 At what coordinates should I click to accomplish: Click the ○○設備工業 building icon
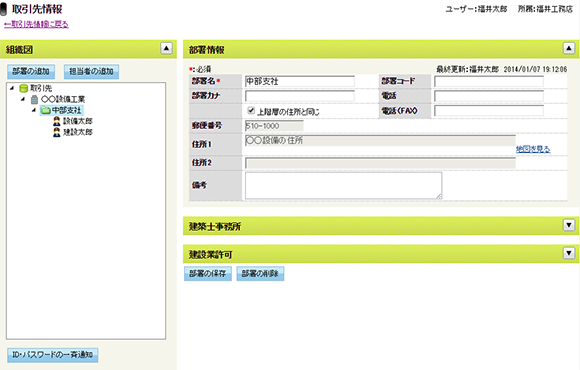point(34,100)
